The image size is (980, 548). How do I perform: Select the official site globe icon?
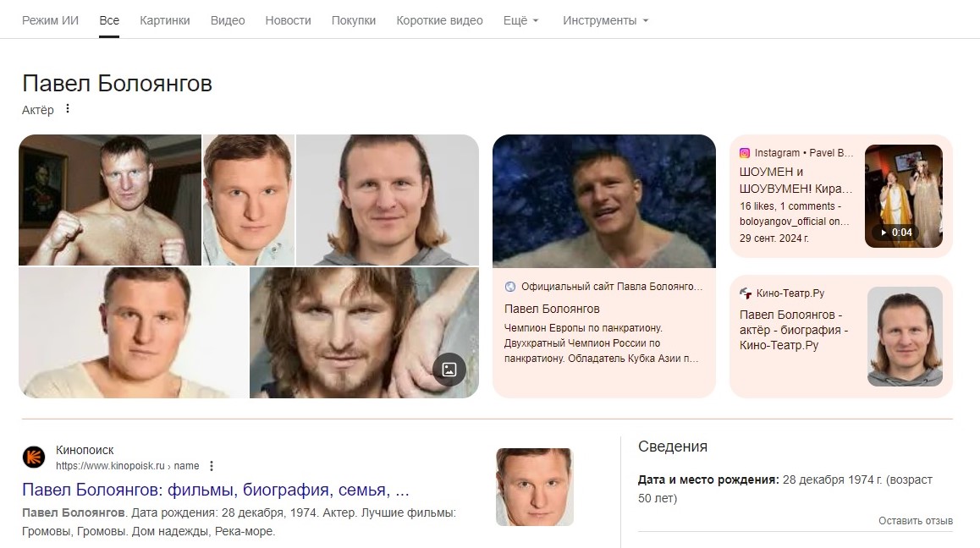[510, 287]
